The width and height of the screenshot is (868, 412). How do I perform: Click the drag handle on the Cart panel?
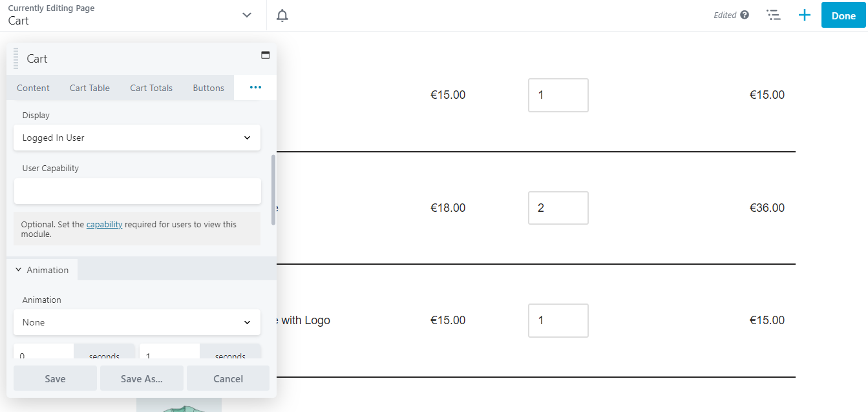(14, 58)
